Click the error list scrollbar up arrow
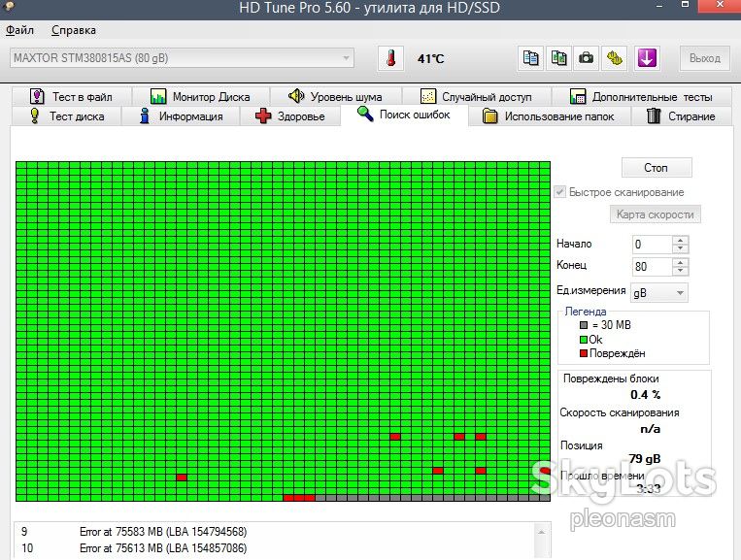Viewport: 741px width, 560px height. pyautogui.click(x=542, y=532)
